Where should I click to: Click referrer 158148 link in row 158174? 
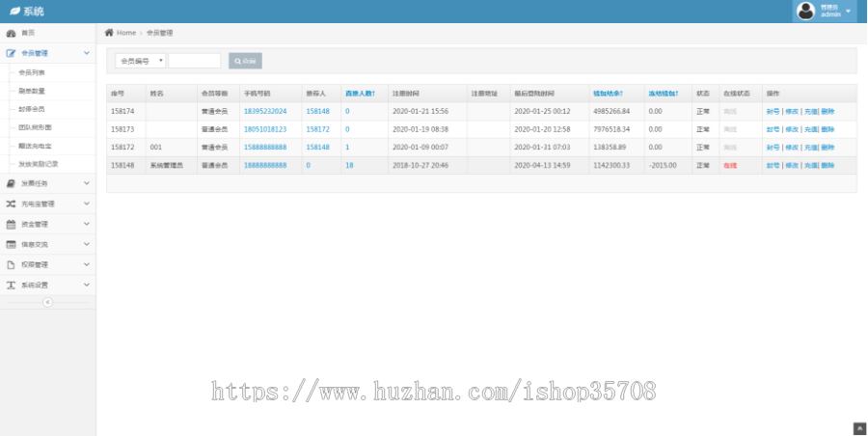tap(317, 111)
